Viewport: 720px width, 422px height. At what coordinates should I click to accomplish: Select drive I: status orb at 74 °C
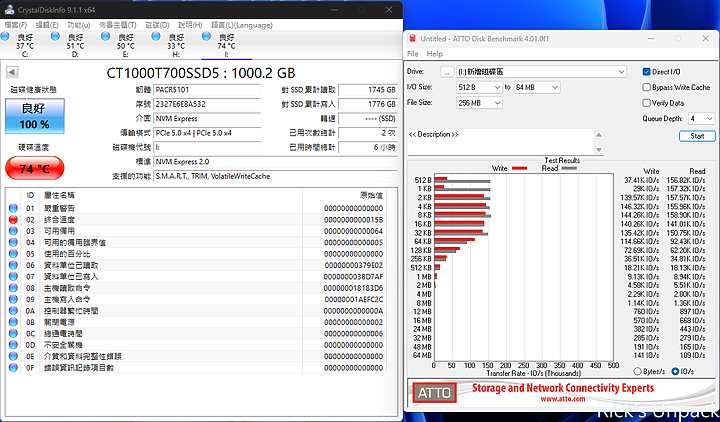coord(206,36)
